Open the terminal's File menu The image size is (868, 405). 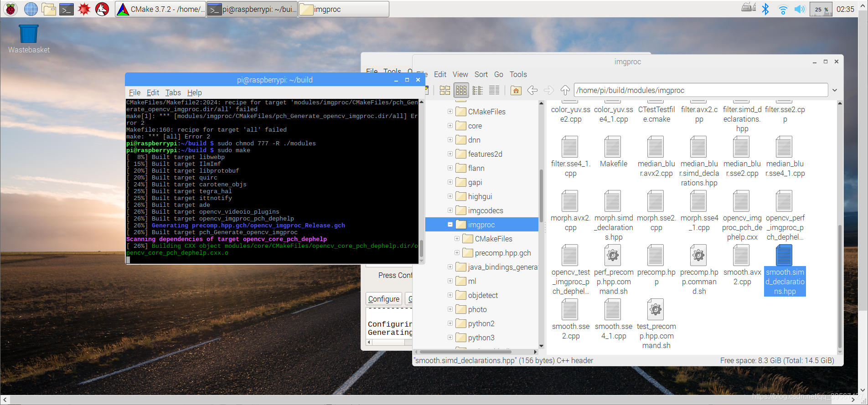pos(134,92)
